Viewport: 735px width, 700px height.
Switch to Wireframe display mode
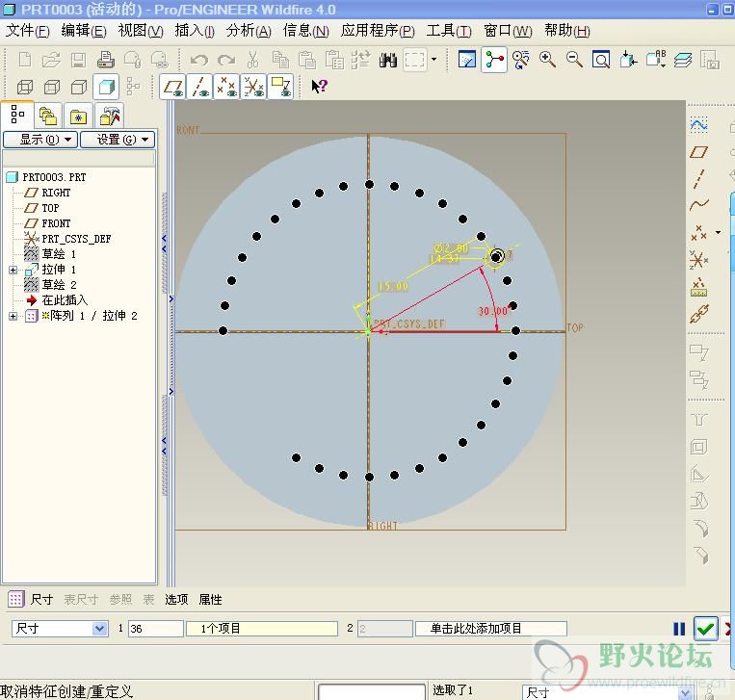coord(25,87)
